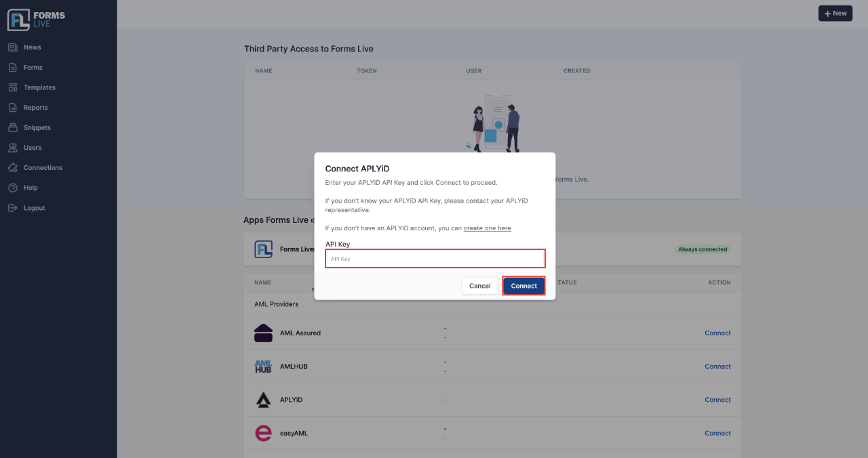Click the Templates sidebar icon
This screenshot has height=458, width=868.
(12, 87)
